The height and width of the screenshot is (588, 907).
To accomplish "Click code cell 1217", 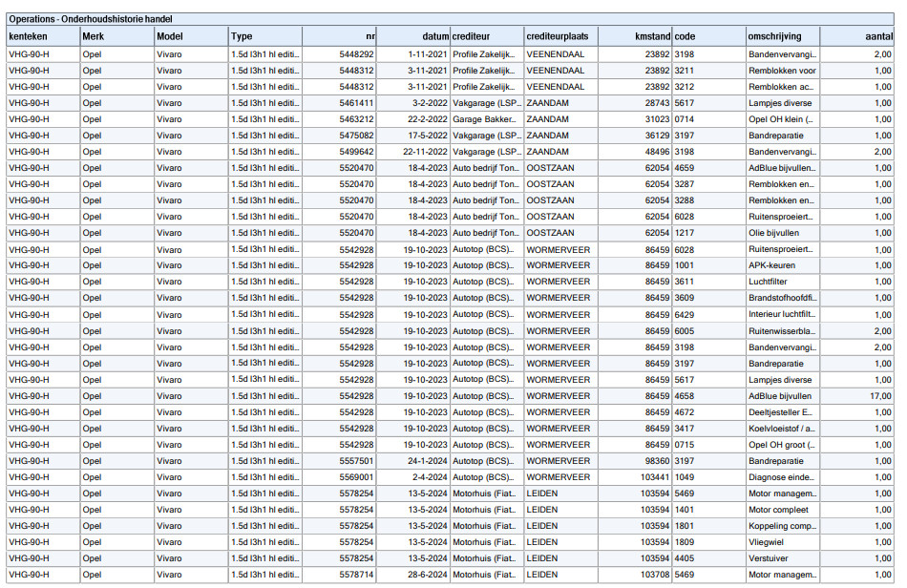I will point(709,232).
